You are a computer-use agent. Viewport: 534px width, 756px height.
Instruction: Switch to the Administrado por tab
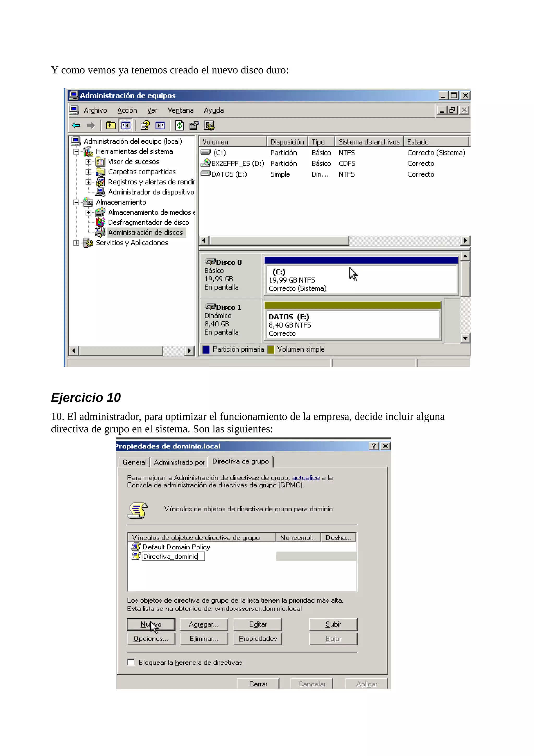point(179,462)
